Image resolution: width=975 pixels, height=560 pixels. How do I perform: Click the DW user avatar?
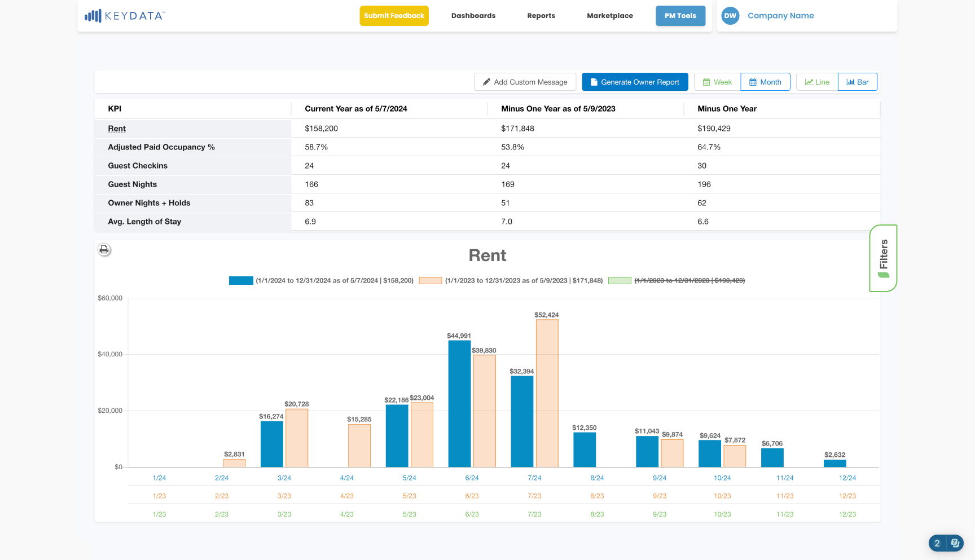730,16
